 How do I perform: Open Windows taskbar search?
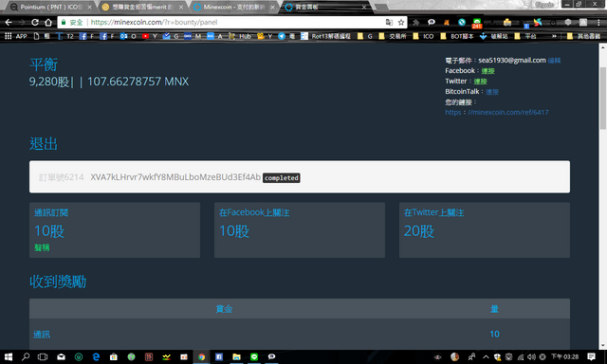coord(26,356)
